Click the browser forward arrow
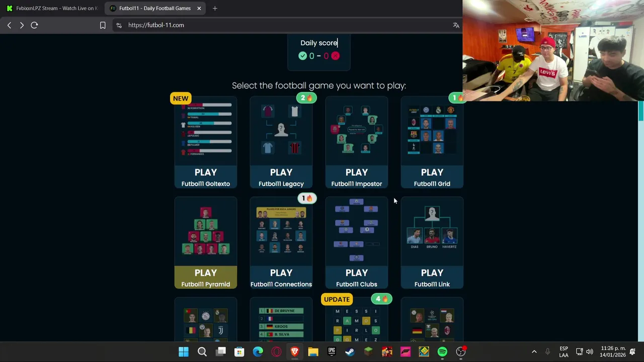 click(22, 25)
